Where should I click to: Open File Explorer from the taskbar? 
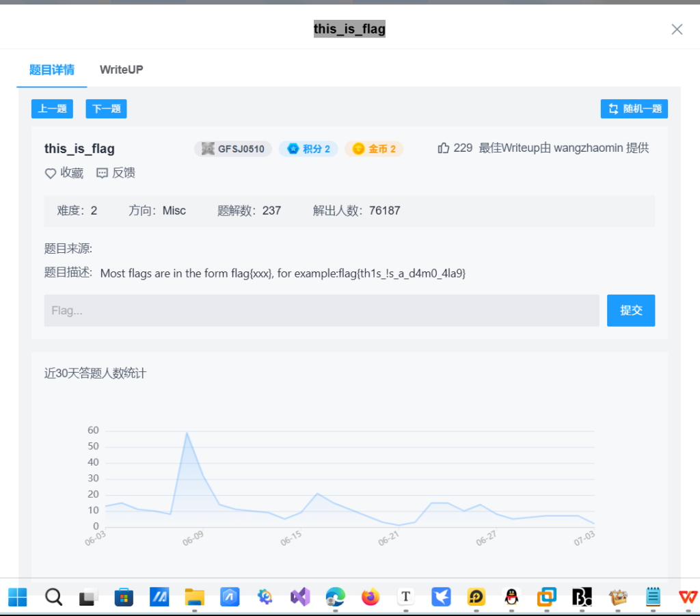[x=195, y=597]
